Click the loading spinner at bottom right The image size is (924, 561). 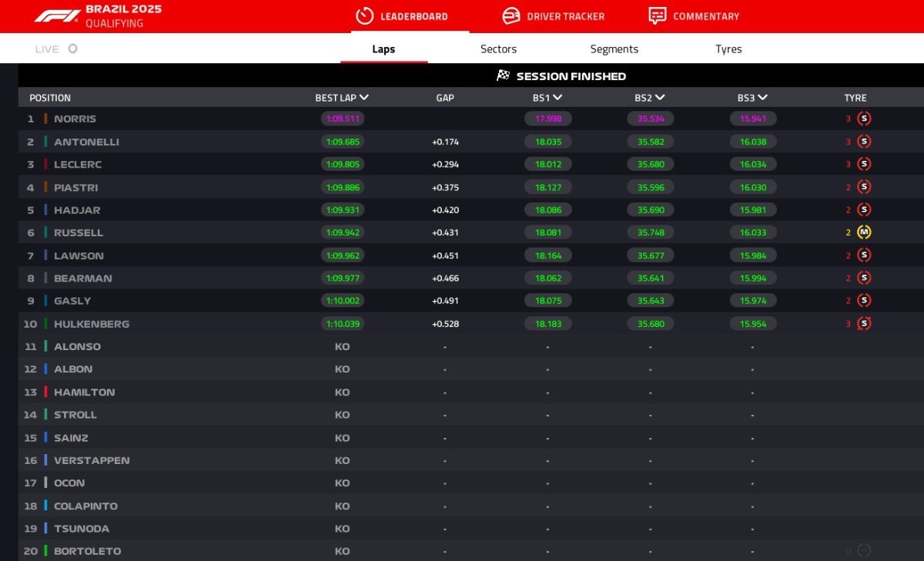pos(865,551)
